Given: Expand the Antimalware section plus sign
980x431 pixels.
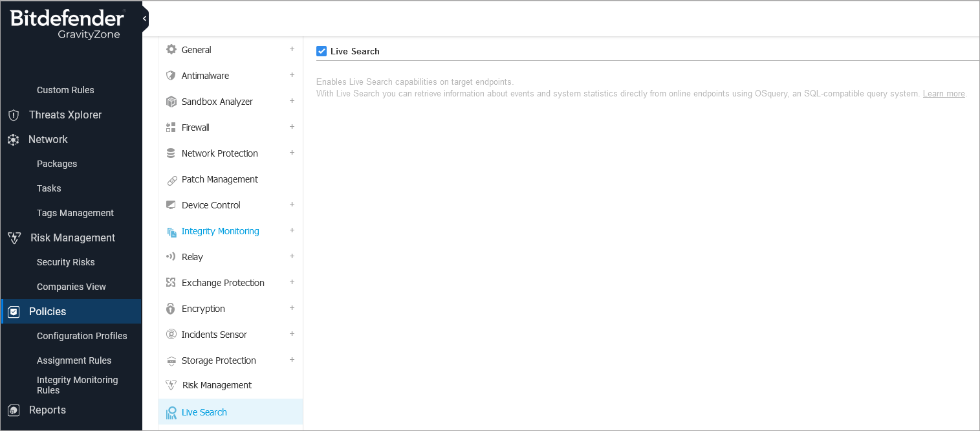Looking at the screenshot, I should [x=292, y=75].
